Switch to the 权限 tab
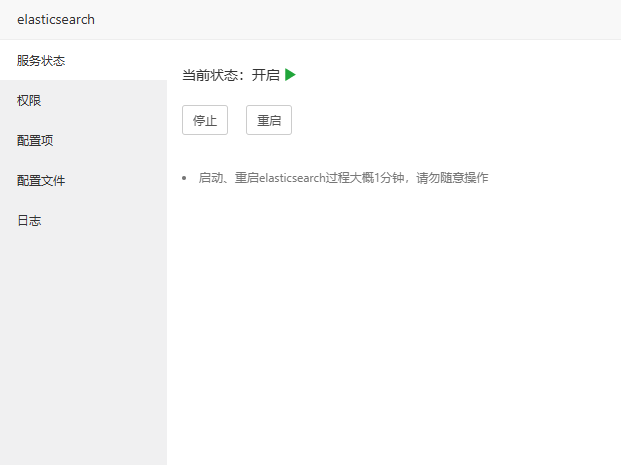The height and width of the screenshot is (465, 621). (83, 100)
